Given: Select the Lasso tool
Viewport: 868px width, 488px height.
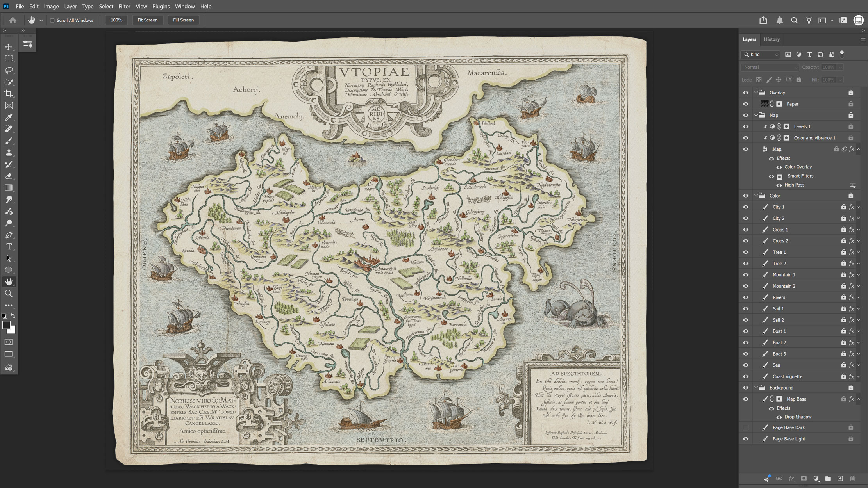Looking at the screenshot, I should coord(9,70).
